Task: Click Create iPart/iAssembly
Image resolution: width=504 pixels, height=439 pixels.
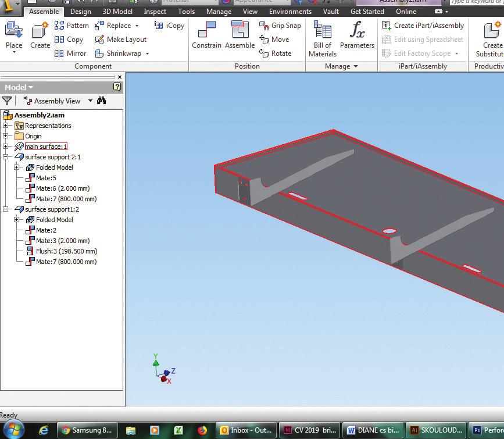Action: (x=423, y=26)
